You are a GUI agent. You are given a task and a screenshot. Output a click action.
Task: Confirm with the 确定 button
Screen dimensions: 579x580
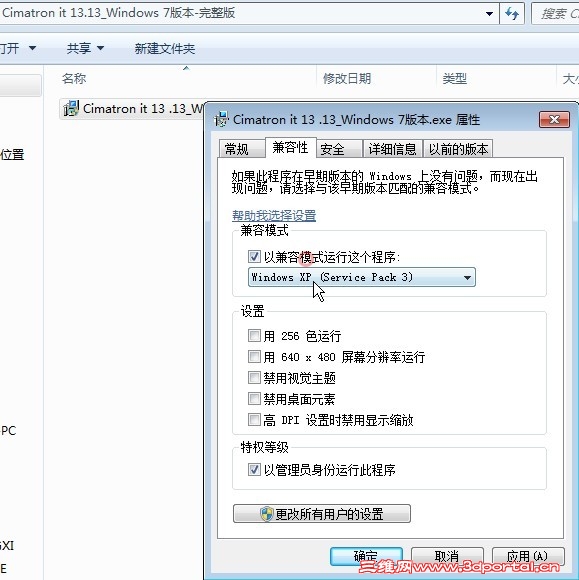[366, 557]
